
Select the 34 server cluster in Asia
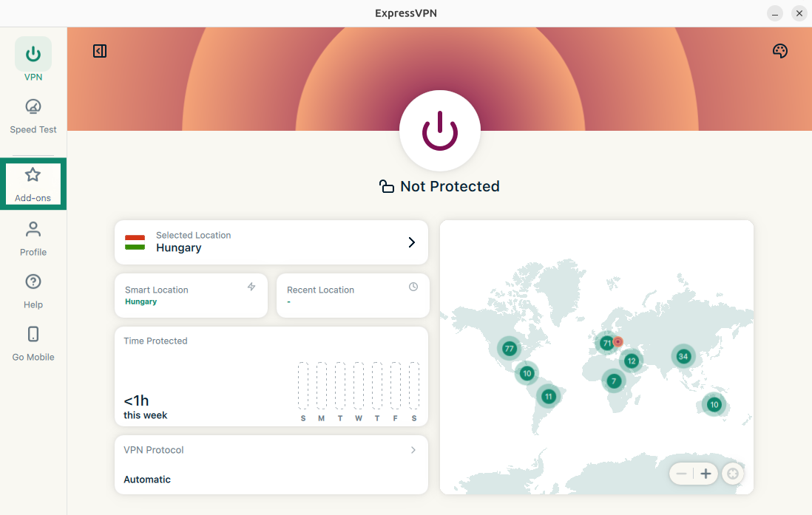pyautogui.click(x=683, y=356)
